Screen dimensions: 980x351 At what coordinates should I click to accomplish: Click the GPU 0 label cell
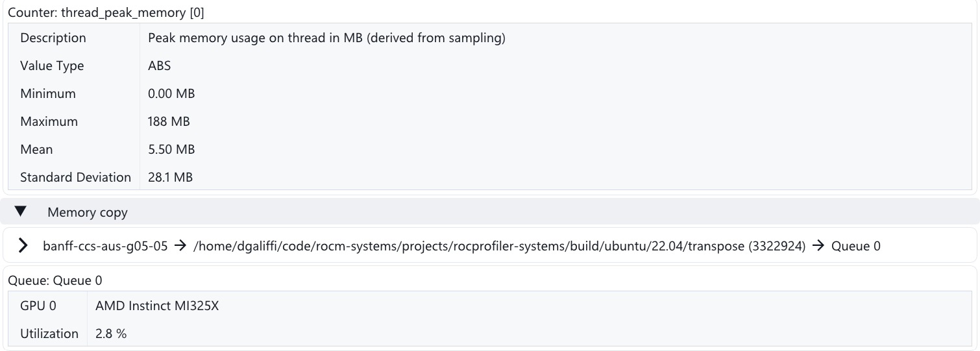click(x=36, y=306)
